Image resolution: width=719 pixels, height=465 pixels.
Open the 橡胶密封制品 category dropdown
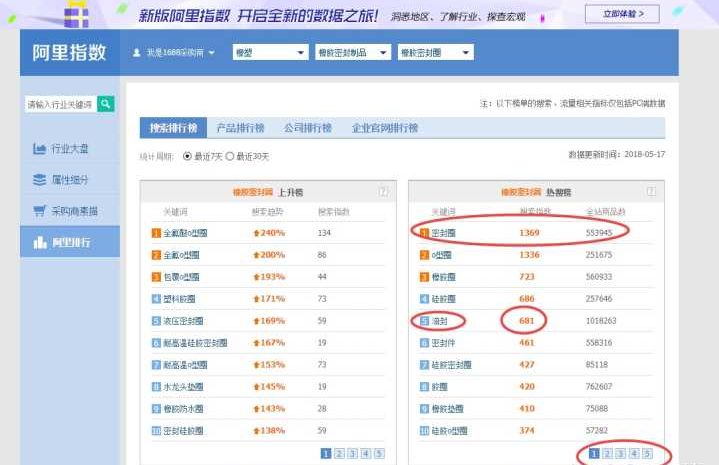click(353, 52)
